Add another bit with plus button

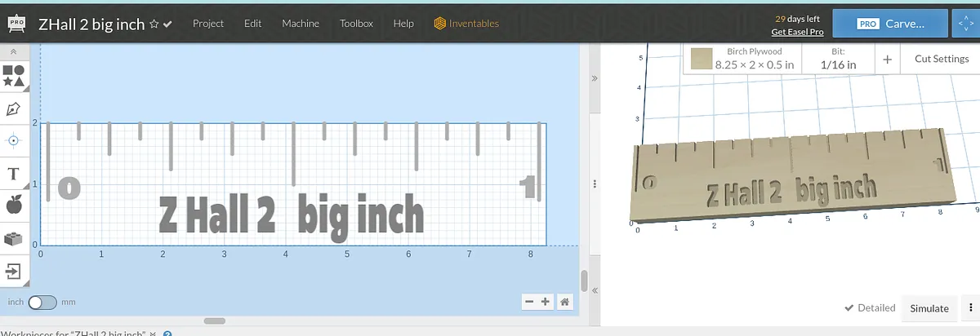pyautogui.click(x=887, y=60)
